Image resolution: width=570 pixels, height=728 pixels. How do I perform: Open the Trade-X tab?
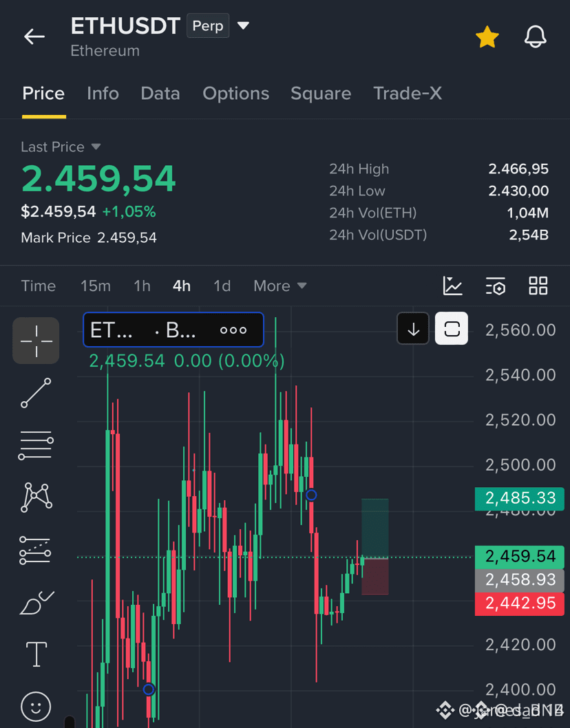[x=408, y=94]
